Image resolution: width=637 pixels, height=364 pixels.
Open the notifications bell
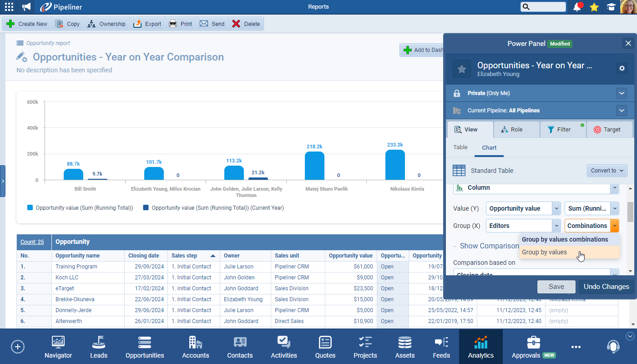click(577, 7)
